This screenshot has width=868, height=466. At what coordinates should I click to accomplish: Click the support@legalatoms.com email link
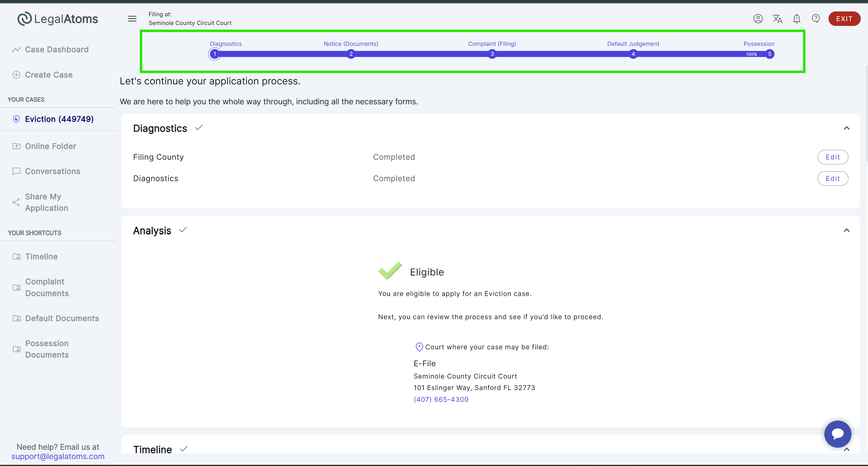click(x=58, y=457)
